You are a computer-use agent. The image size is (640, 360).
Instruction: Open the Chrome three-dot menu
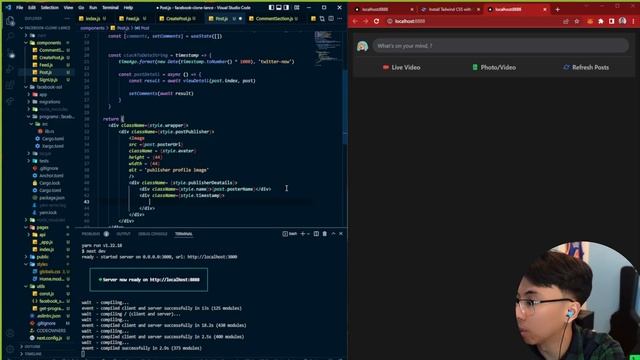point(633,21)
